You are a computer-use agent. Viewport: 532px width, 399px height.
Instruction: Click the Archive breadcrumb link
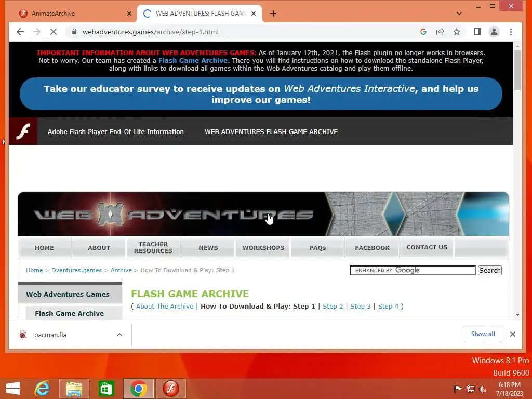tap(121, 270)
